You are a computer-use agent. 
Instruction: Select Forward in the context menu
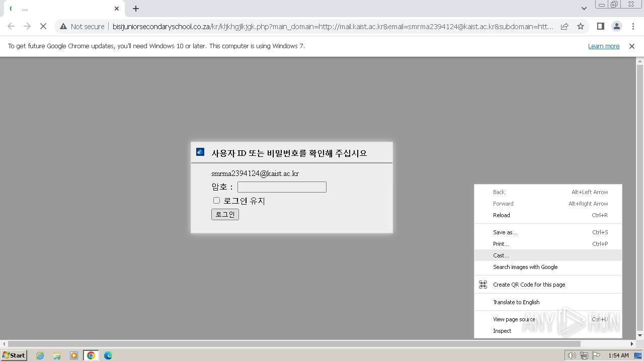click(x=548, y=204)
